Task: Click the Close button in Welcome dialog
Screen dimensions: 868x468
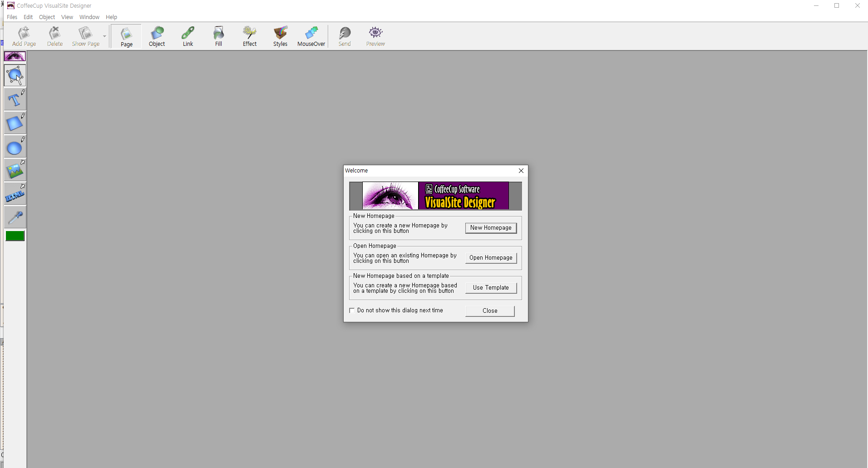Action: click(x=490, y=311)
